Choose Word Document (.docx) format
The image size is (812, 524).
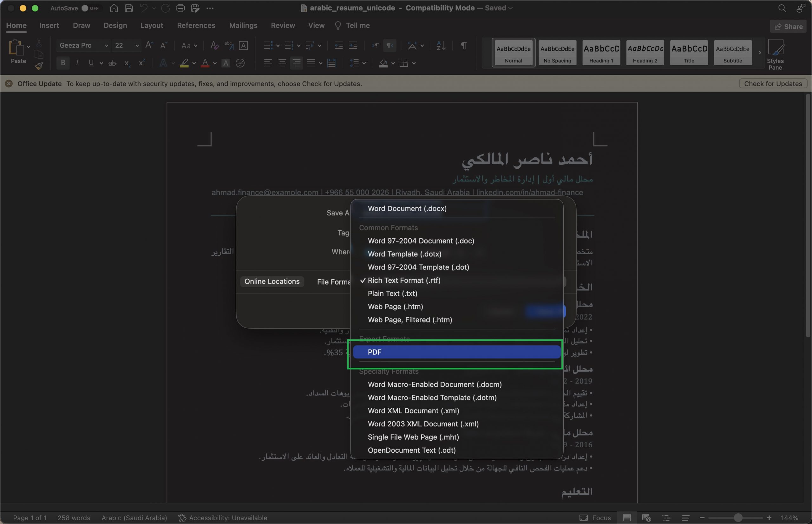point(456,208)
